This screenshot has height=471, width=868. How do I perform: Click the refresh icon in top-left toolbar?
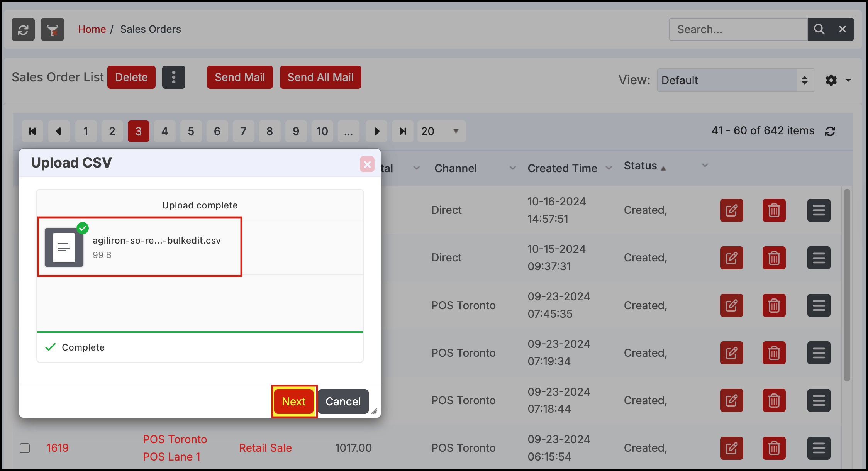[23, 29]
